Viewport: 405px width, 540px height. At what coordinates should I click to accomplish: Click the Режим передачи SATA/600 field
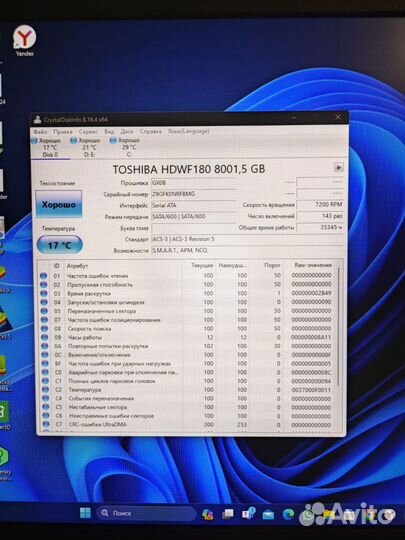[194, 217]
